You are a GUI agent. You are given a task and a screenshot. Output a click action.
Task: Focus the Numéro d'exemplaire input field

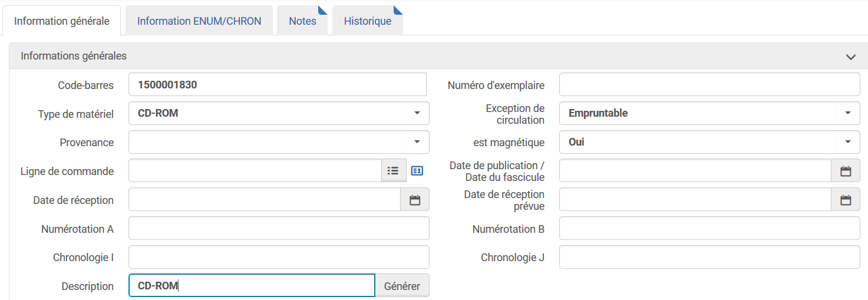pos(709,85)
